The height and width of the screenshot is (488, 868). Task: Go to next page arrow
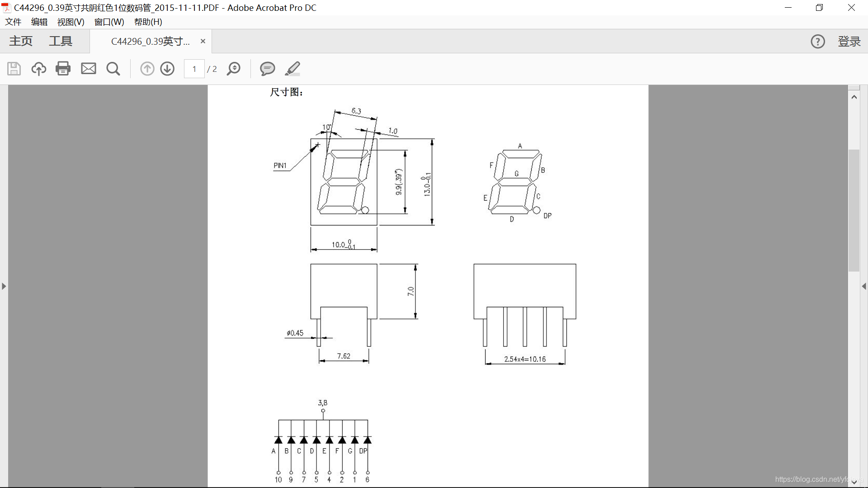coord(167,69)
